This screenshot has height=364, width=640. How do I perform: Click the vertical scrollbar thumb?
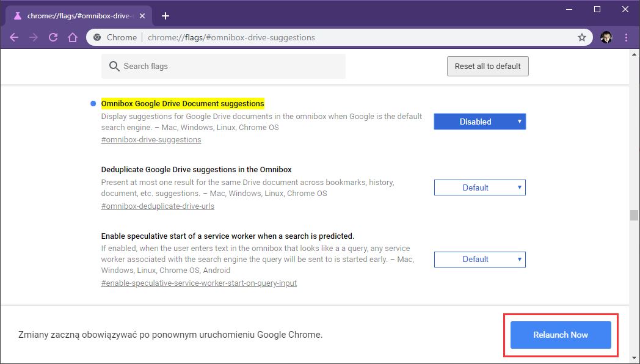634,215
